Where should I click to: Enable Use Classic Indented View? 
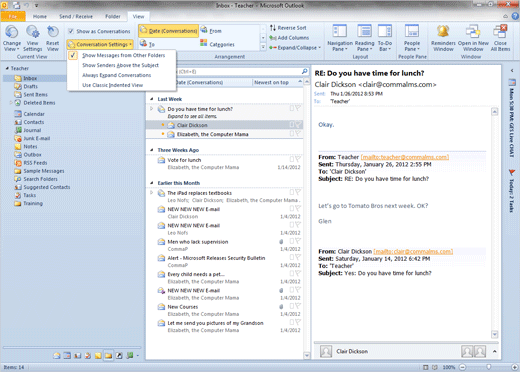point(121,85)
